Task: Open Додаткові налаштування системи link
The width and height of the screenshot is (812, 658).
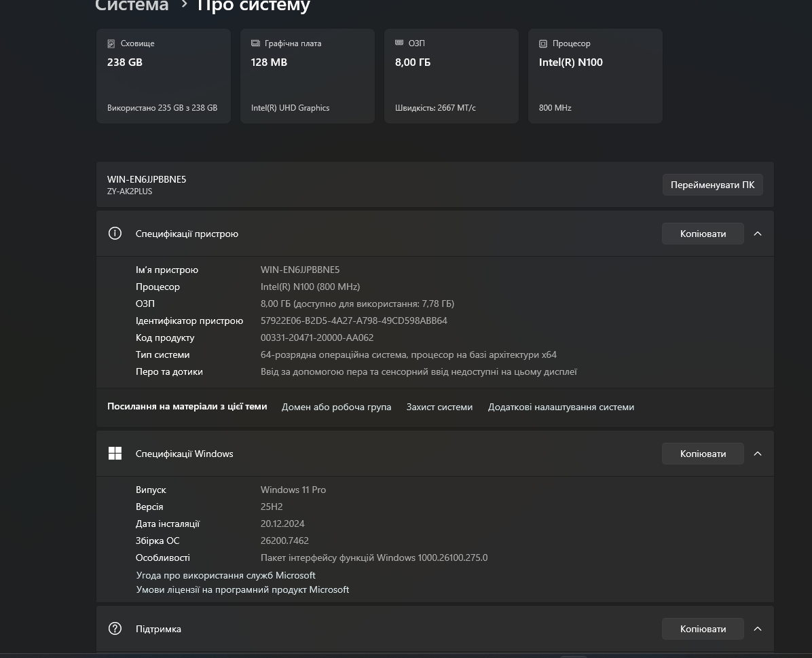Action: click(x=561, y=407)
